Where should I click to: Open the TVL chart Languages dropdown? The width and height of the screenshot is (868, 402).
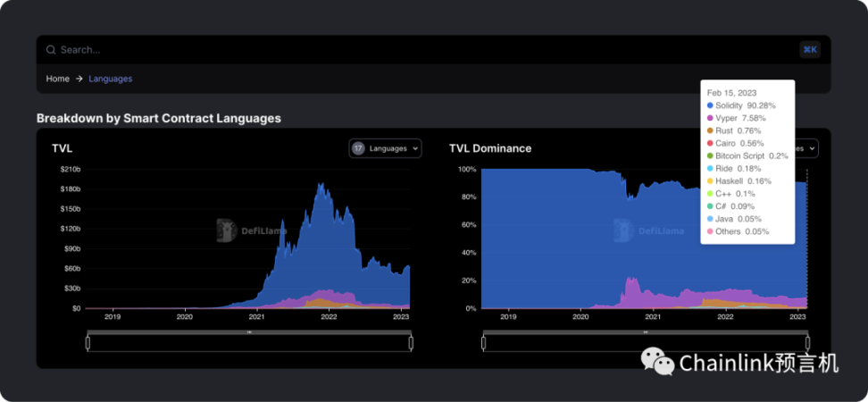(385, 148)
